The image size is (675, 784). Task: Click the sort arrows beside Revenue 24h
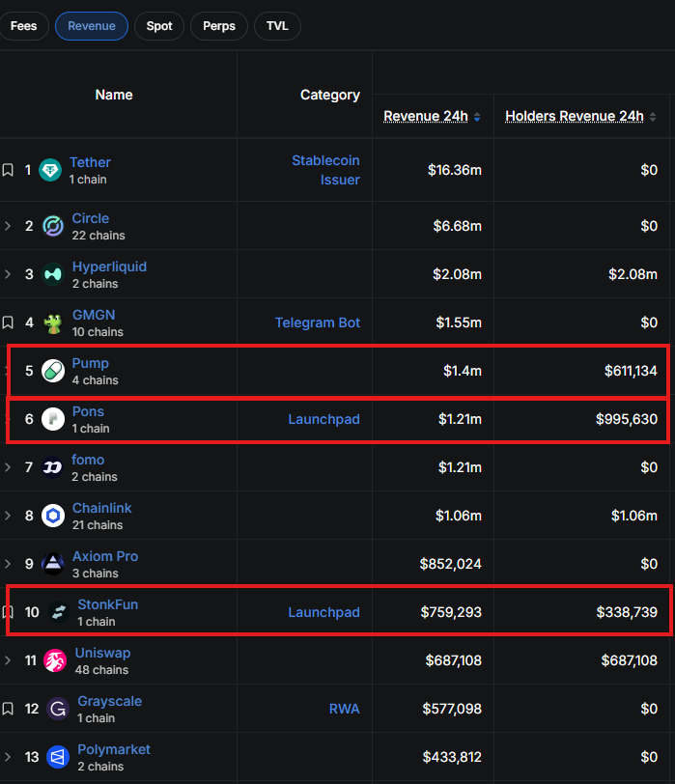477,117
